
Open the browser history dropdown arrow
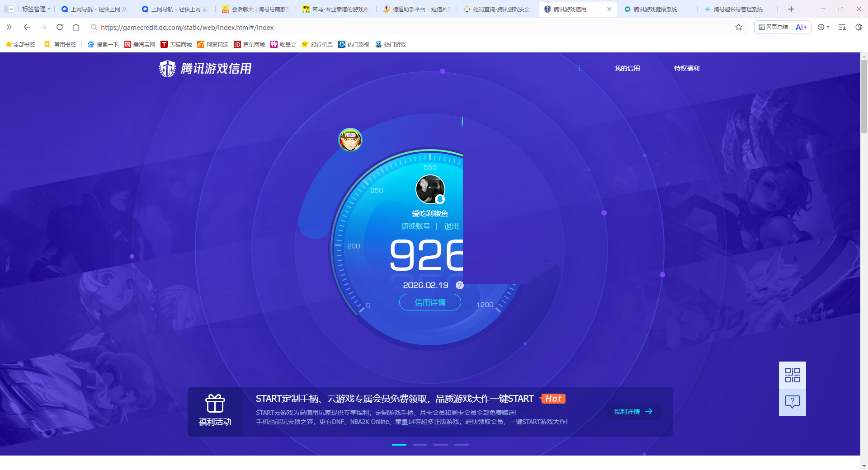tap(829, 27)
